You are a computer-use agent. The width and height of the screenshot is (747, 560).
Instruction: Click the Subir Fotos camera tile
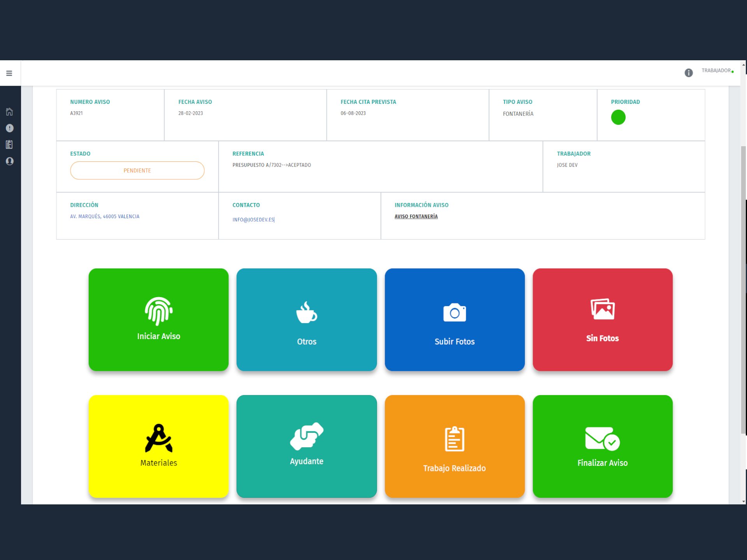[454, 319]
